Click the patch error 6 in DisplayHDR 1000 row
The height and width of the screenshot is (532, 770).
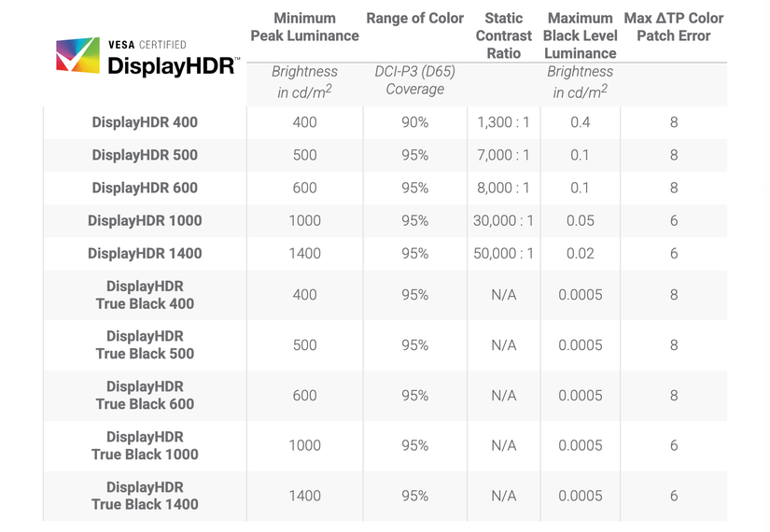pyautogui.click(x=674, y=220)
